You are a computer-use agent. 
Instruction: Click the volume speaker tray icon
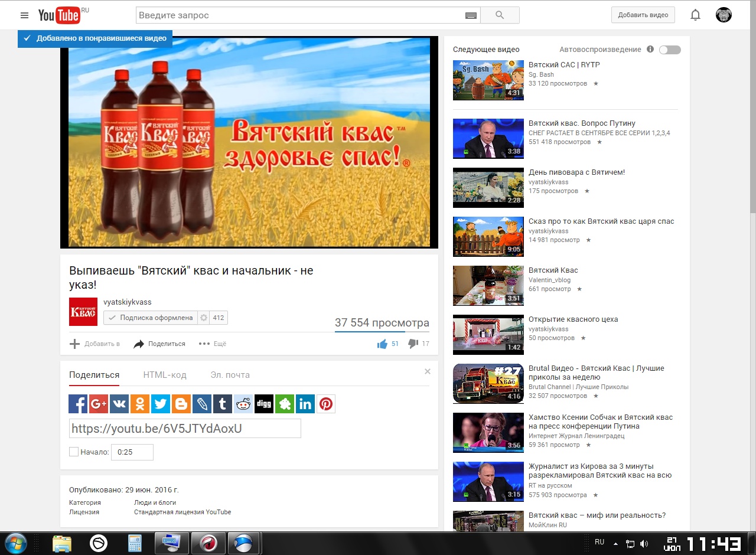tap(644, 544)
